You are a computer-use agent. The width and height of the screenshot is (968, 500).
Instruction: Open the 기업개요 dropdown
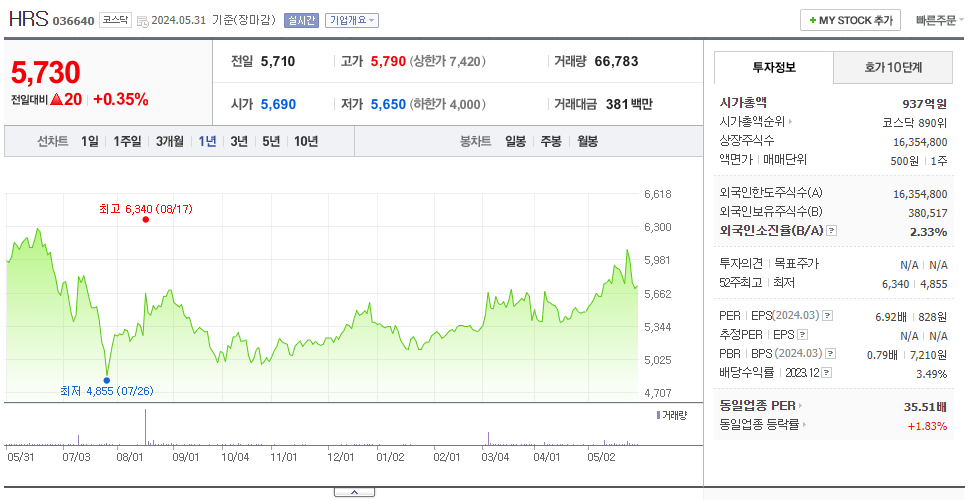click(x=351, y=20)
